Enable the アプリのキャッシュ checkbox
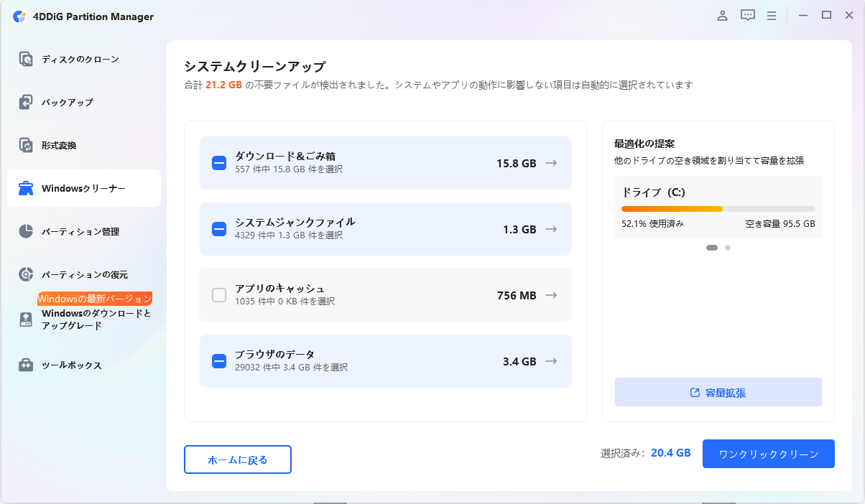865x504 pixels. [x=218, y=294]
